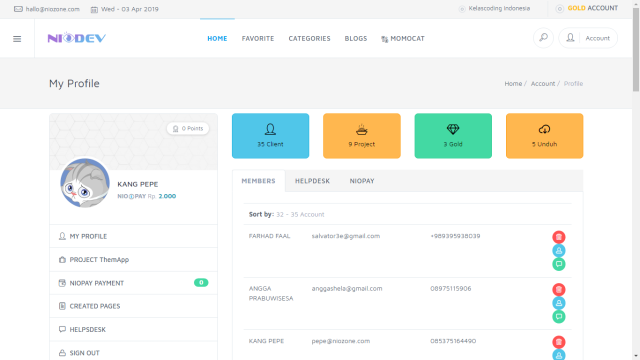Click phone number +989395938039
Image resolution: width=640 pixels, height=360 pixels.
coord(455,236)
